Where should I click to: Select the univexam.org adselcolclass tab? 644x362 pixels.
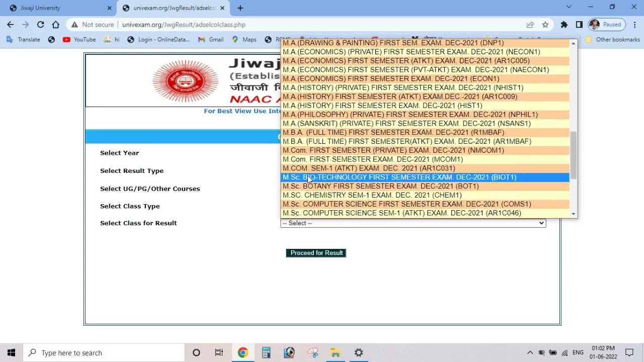coord(173,8)
